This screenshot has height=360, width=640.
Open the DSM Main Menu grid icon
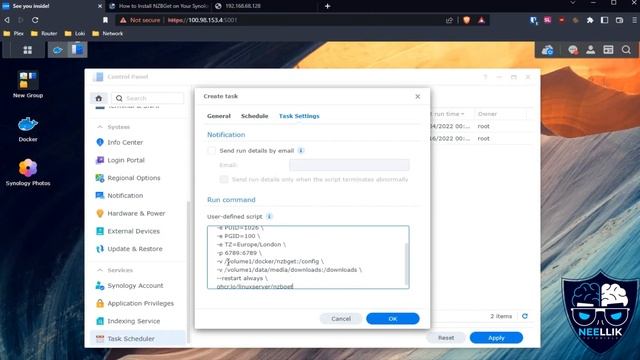pyautogui.click(x=27, y=50)
